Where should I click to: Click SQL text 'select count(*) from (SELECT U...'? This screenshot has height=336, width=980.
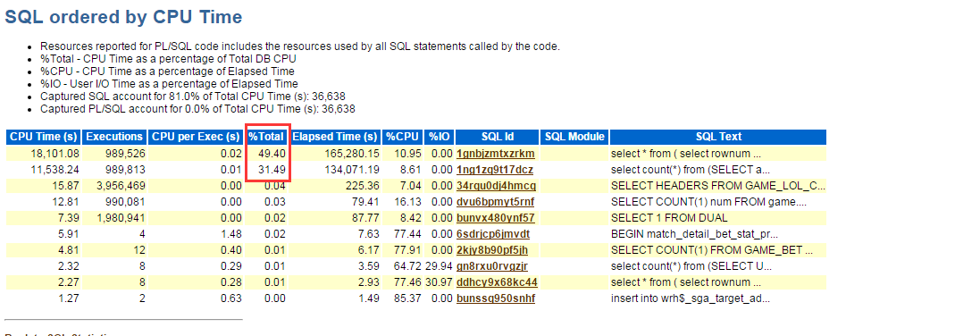(691, 266)
